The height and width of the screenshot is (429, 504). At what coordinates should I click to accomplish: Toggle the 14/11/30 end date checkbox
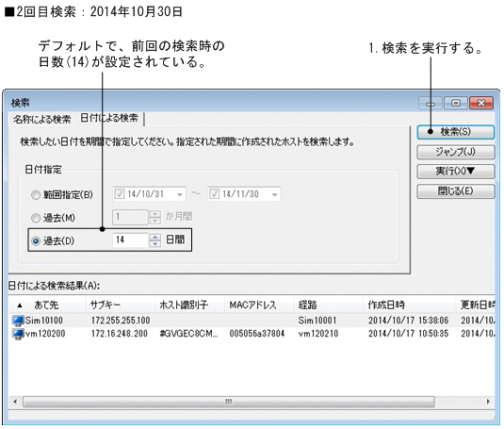click(215, 194)
